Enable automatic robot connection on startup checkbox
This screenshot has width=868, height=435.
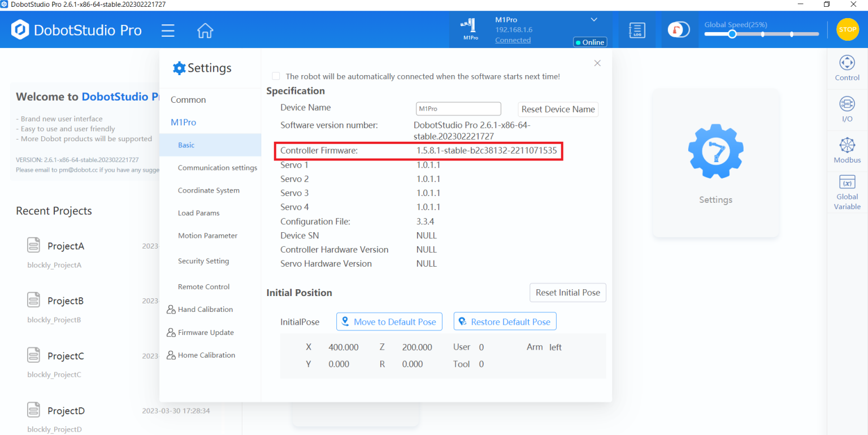coord(276,76)
